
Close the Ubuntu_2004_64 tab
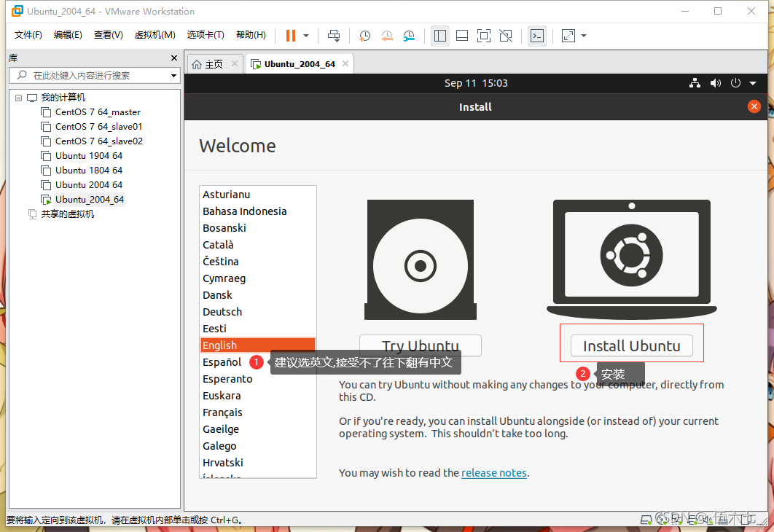click(345, 63)
